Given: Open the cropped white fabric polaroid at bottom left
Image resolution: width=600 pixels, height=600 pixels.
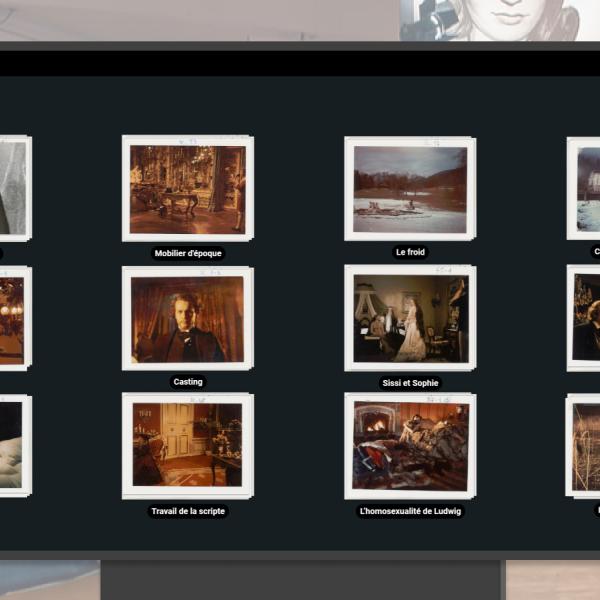Looking at the screenshot, I should [14, 445].
